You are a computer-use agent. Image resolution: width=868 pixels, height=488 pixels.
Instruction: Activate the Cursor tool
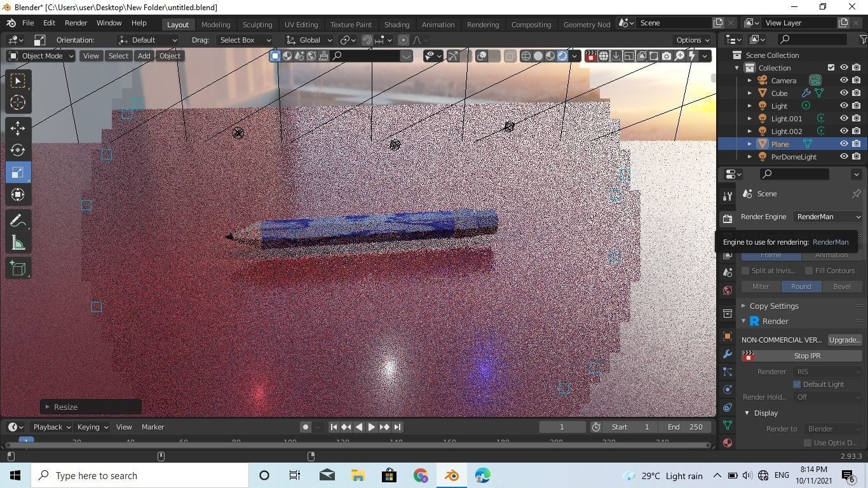pos(18,102)
